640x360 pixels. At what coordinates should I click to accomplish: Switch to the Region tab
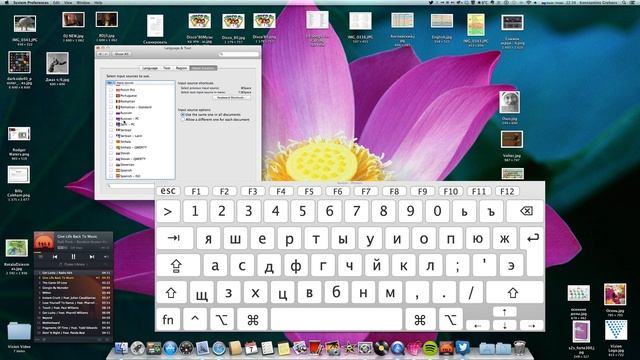(181, 68)
